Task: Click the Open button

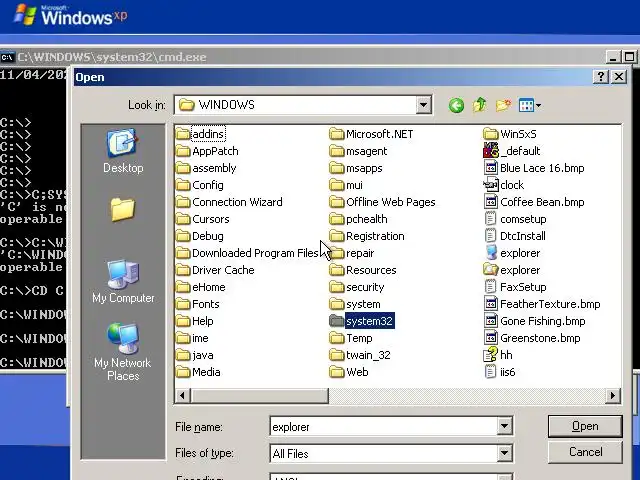Action: 585,426
